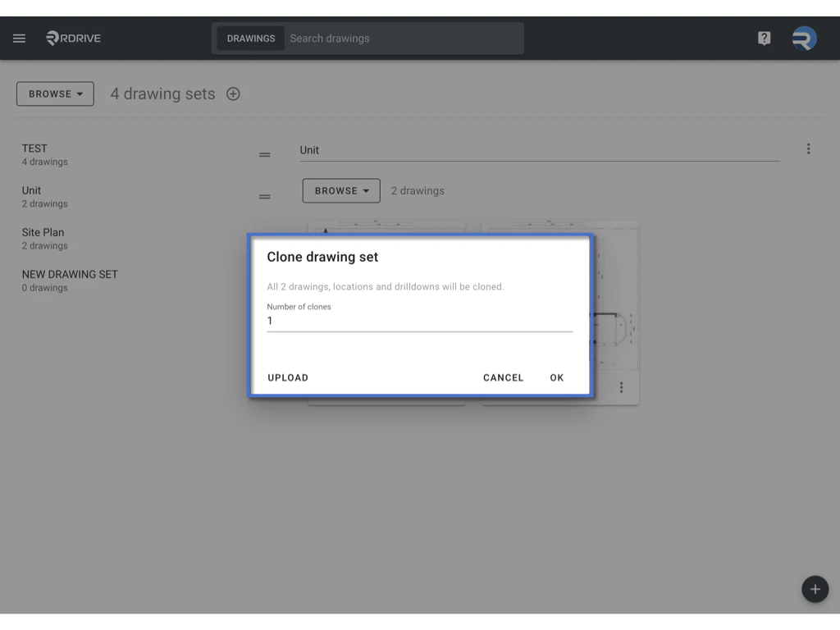This screenshot has height=630, width=840.
Task: Click the Number of clones input field
Action: point(419,321)
